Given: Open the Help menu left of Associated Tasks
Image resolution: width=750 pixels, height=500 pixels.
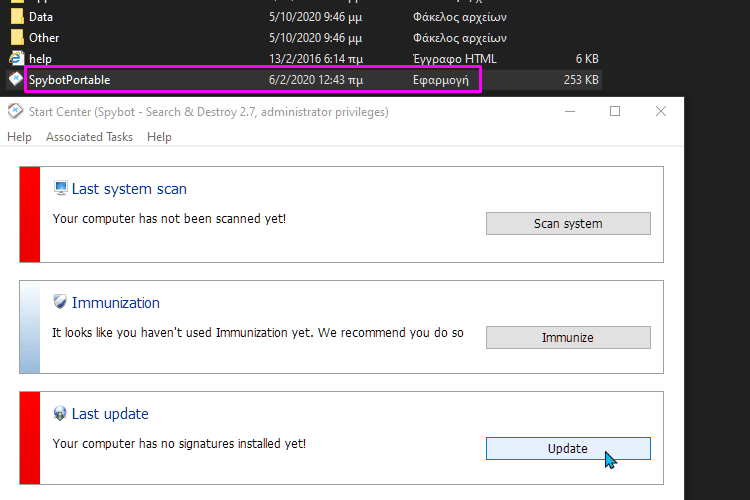Looking at the screenshot, I should [x=19, y=137].
